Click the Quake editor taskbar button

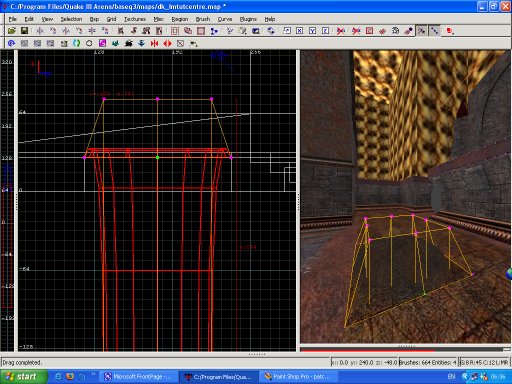219,377
